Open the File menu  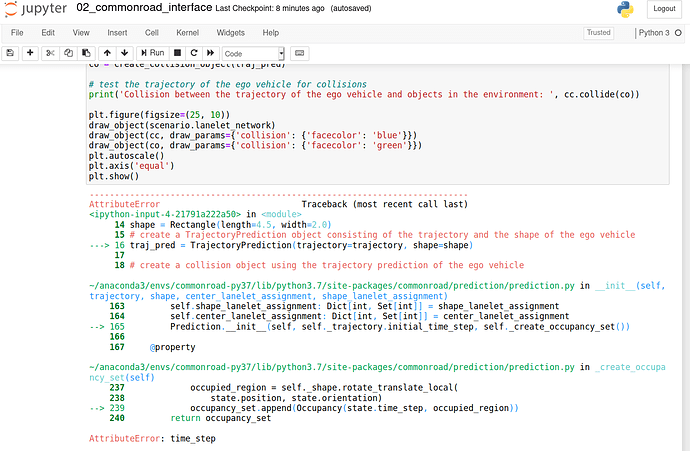18,33
